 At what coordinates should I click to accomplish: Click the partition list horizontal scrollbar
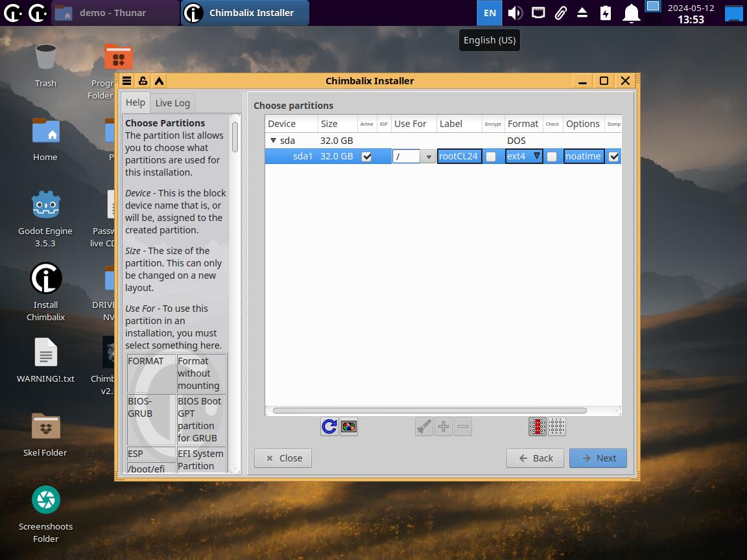point(429,410)
